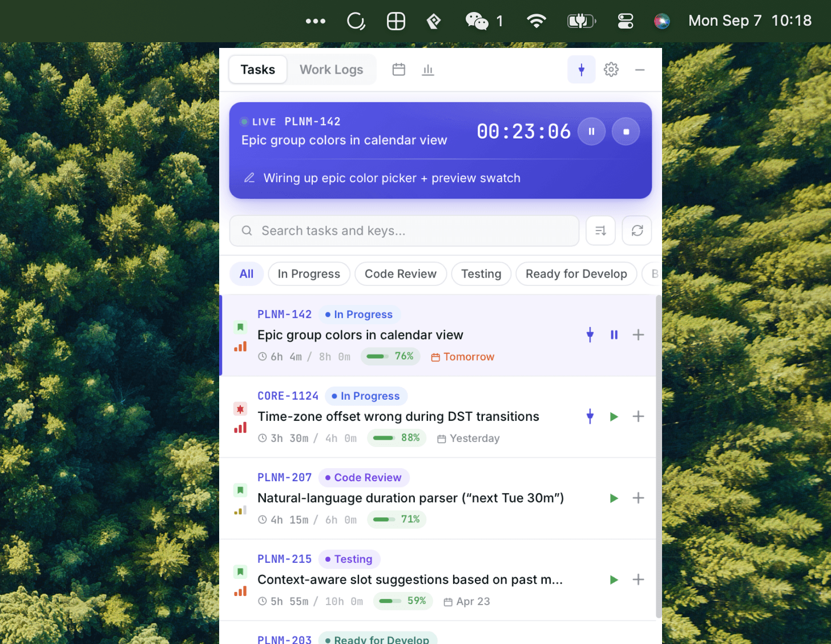Image resolution: width=831 pixels, height=644 pixels.
Task: Add work log for PLNM-215
Action: (639, 580)
